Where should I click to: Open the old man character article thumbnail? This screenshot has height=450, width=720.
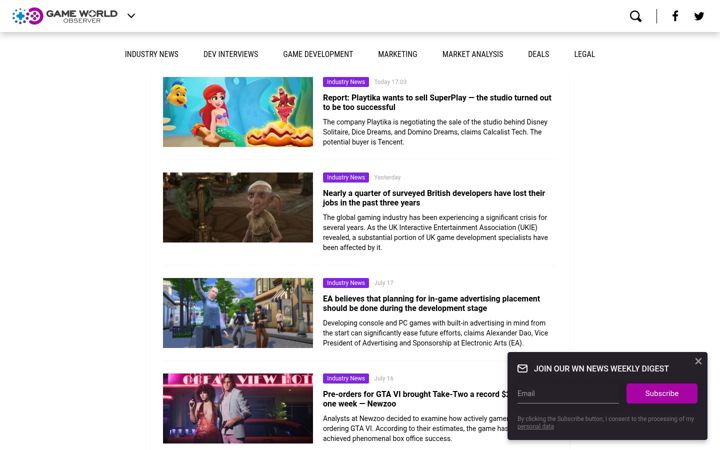(238, 208)
